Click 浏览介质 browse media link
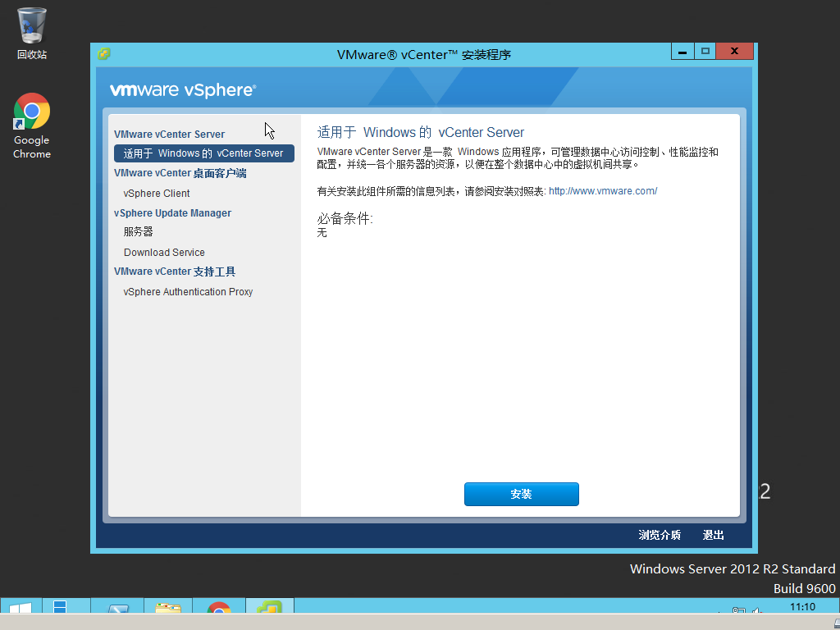 [x=660, y=535]
